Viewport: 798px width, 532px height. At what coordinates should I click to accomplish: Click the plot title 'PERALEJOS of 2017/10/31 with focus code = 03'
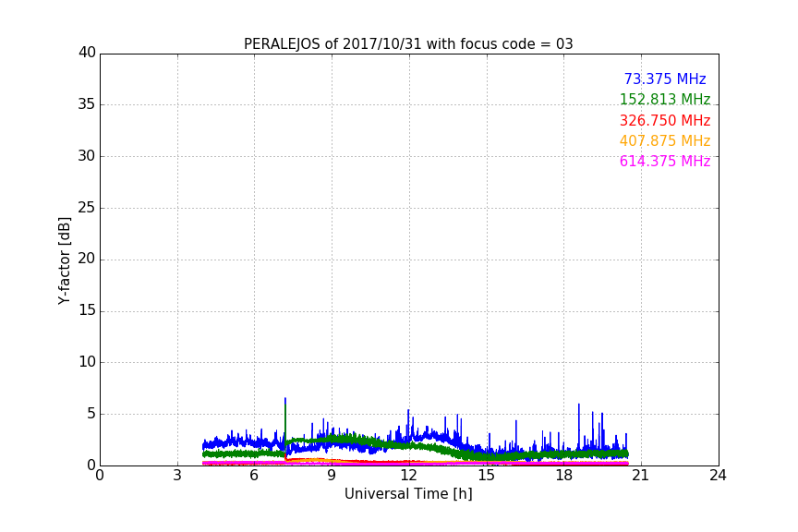[408, 44]
